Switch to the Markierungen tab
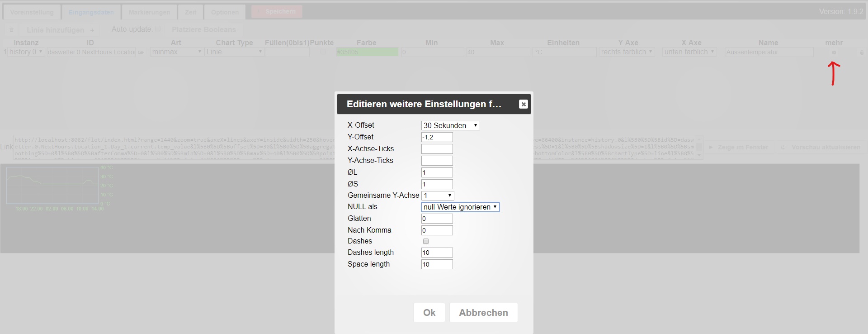 click(x=149, y=12)
